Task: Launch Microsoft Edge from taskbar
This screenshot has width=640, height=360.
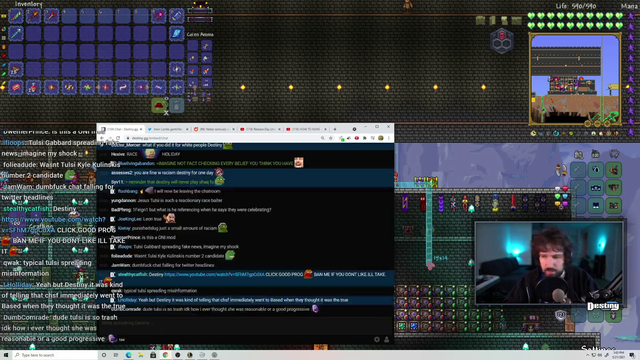Action: [129, 355]
